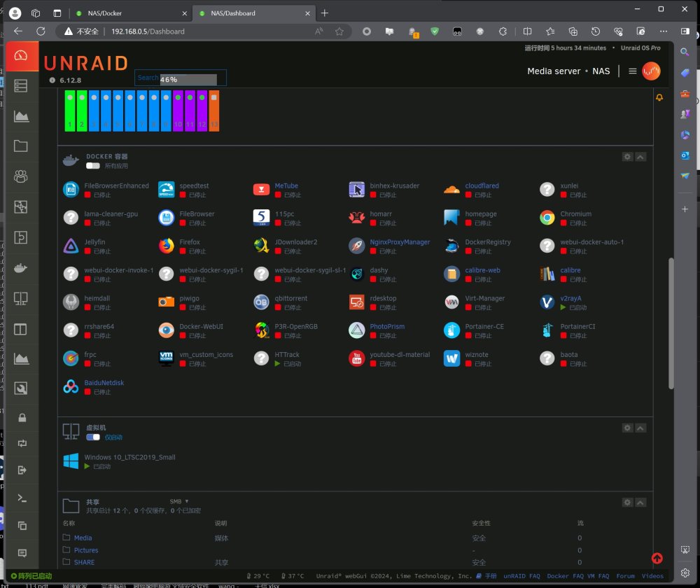This screenshot has height=588, width=700.
Task: Open the speedtest container icon
Action: (166, 190)
